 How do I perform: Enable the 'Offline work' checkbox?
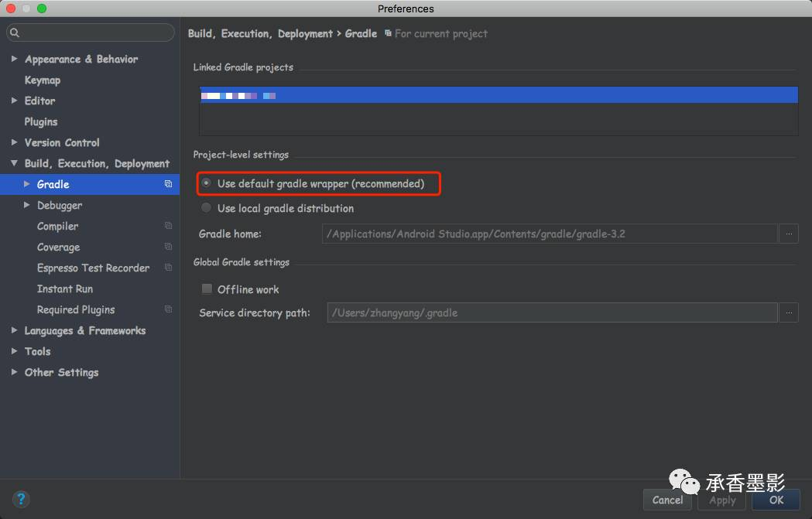[x=207, y=289]
